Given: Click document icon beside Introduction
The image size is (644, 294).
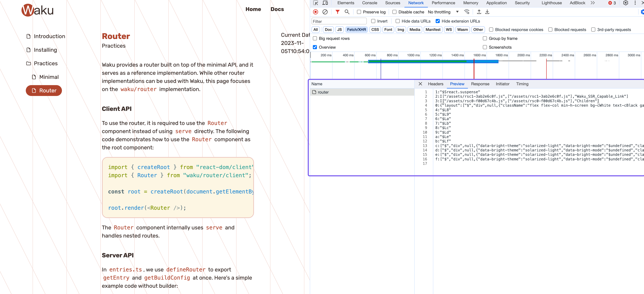Looking at the screenshot, I should tap(29, 36).
